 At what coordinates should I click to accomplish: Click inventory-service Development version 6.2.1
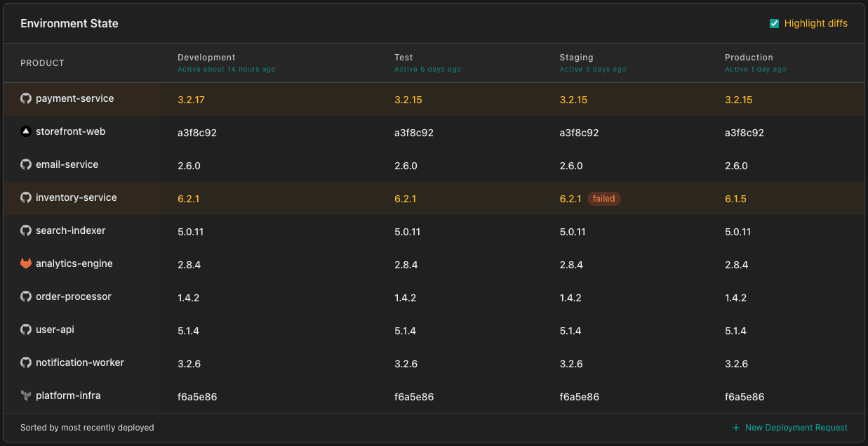pos(188,199)
